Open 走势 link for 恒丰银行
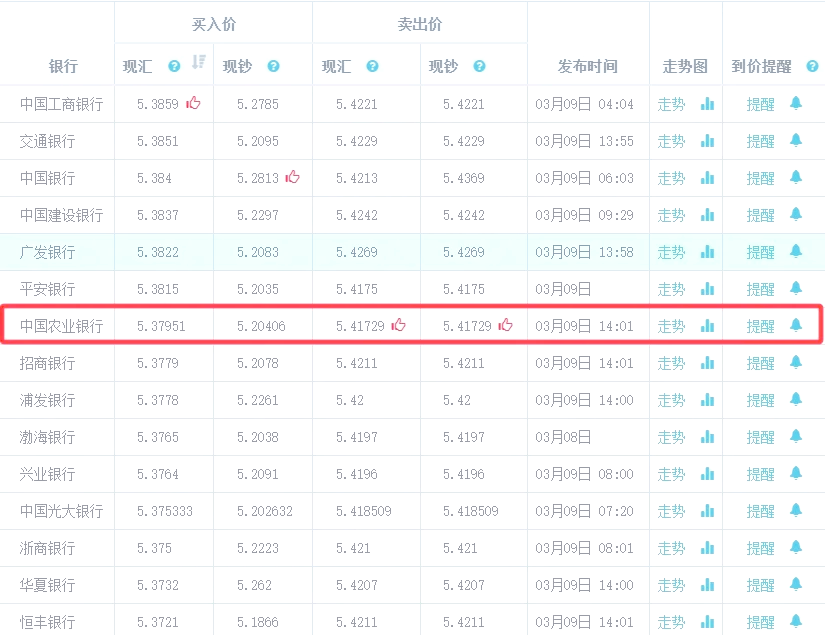The image size is (825, 635). pos(671,622)
